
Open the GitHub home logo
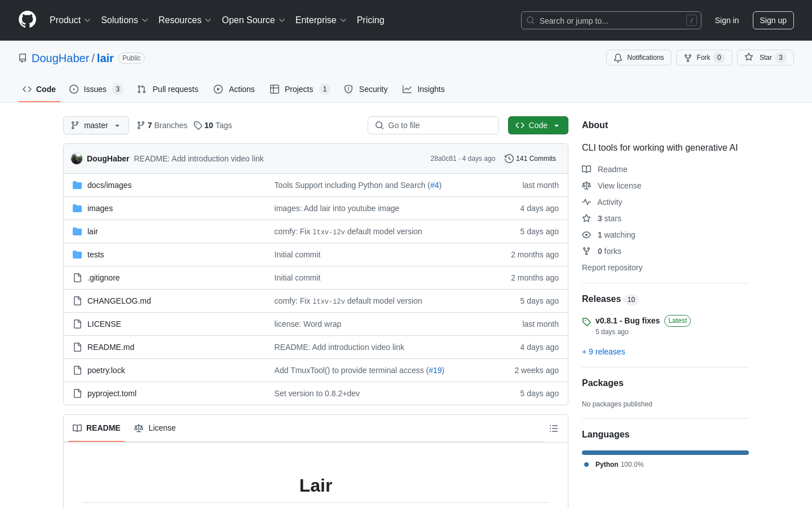pos(27,20)
